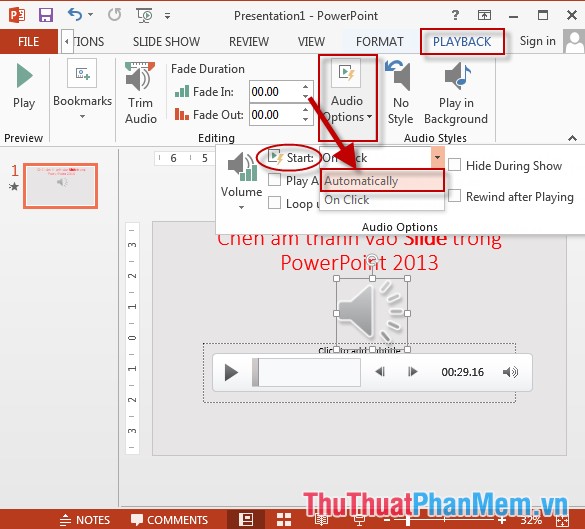Click slide title text PowerPoint 2013
585x529 pixels.
tap(359, 263)
